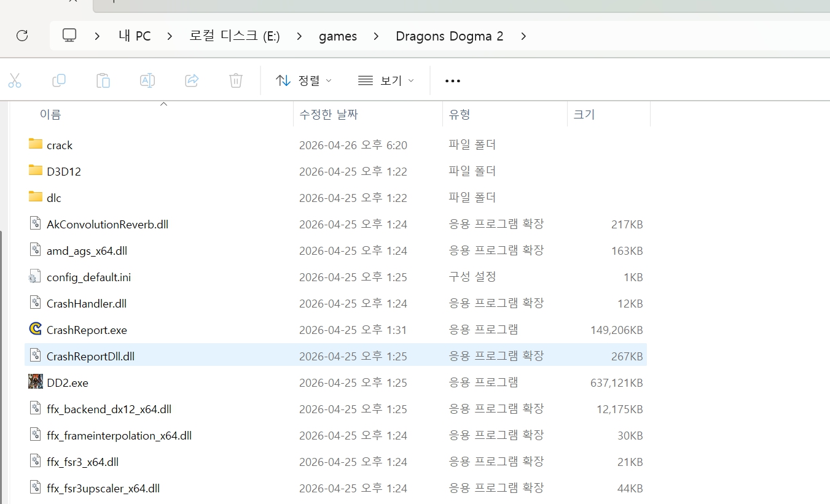Share the selected file using the Share icon
830x504 pixels.
click(x=191, y=80)
